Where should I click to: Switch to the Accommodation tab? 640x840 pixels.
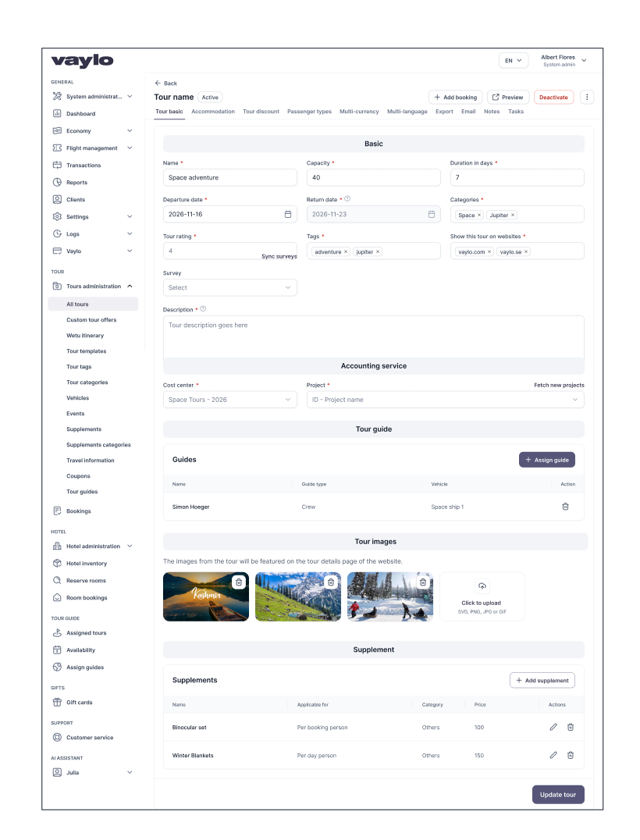(x=213, y=112)
